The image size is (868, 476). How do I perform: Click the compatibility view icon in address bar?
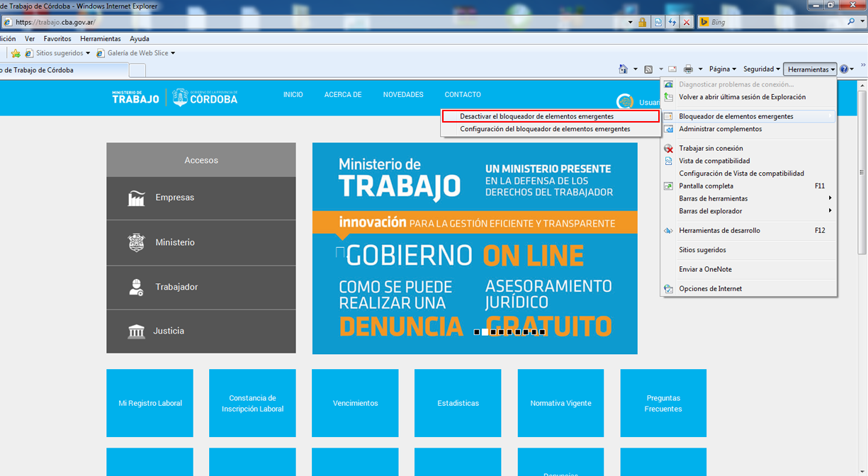point(658,23)
